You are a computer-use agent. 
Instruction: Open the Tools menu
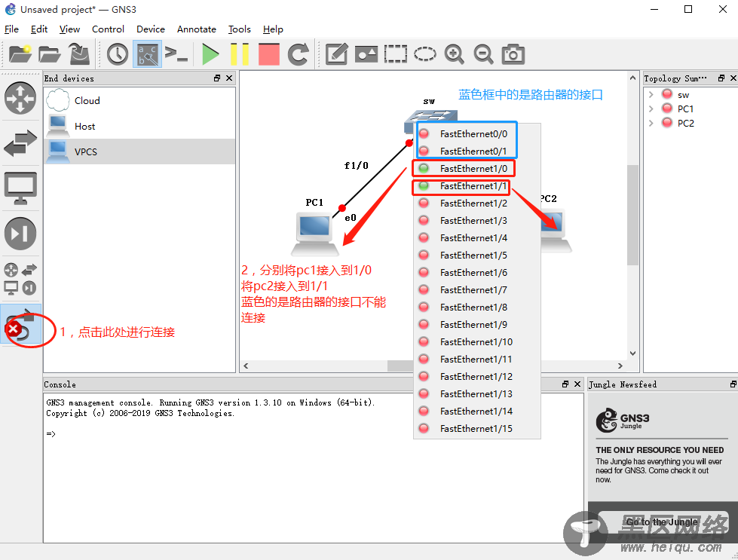[x=240, y=29]
